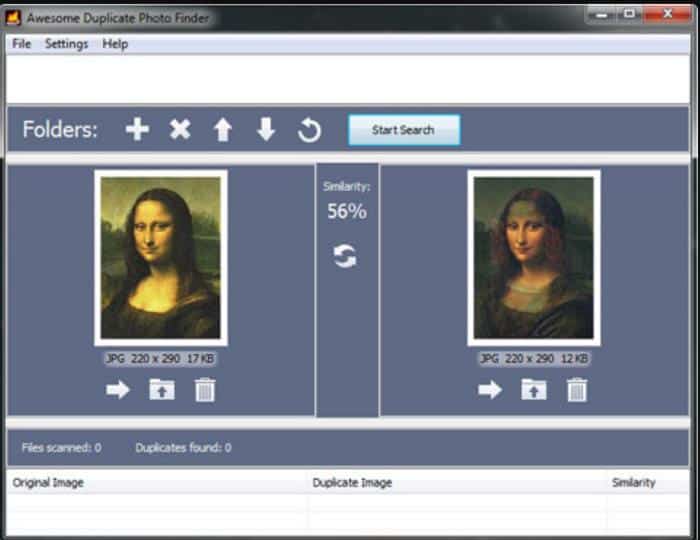
Task: Remove selected folder with the X icon
Action: (x=180, y=130)
